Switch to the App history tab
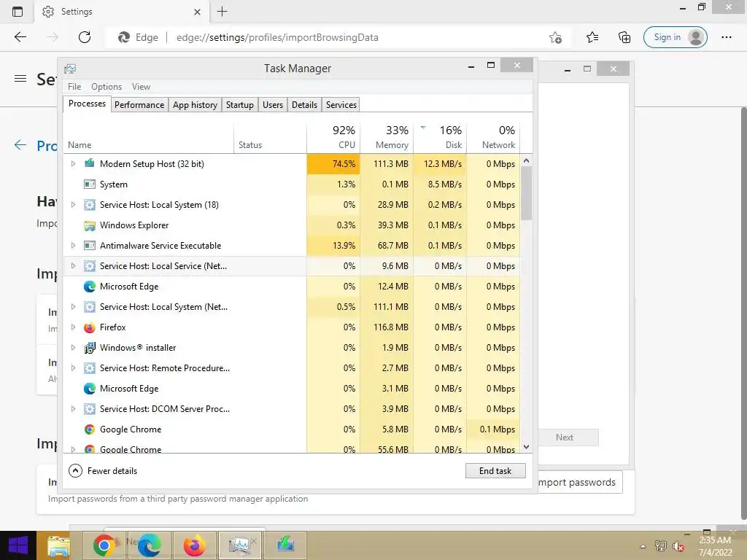 click(195, 105)
